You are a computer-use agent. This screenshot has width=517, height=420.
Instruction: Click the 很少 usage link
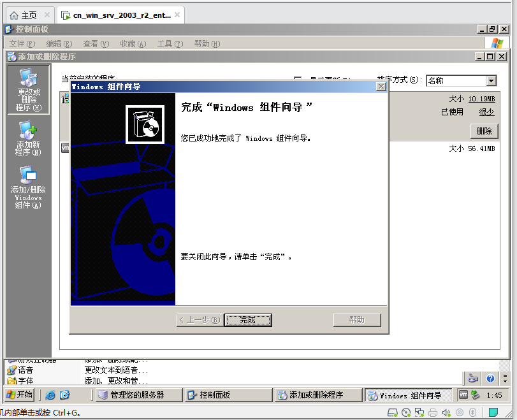click(486, 112)
